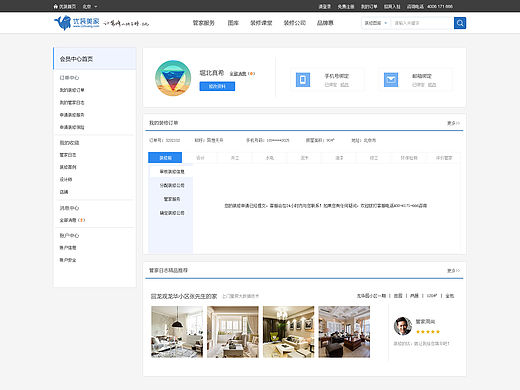This screenshot has width=520, height=390.
Task: Open second sidebar link under 订单中心
Action: coord(72,102)
